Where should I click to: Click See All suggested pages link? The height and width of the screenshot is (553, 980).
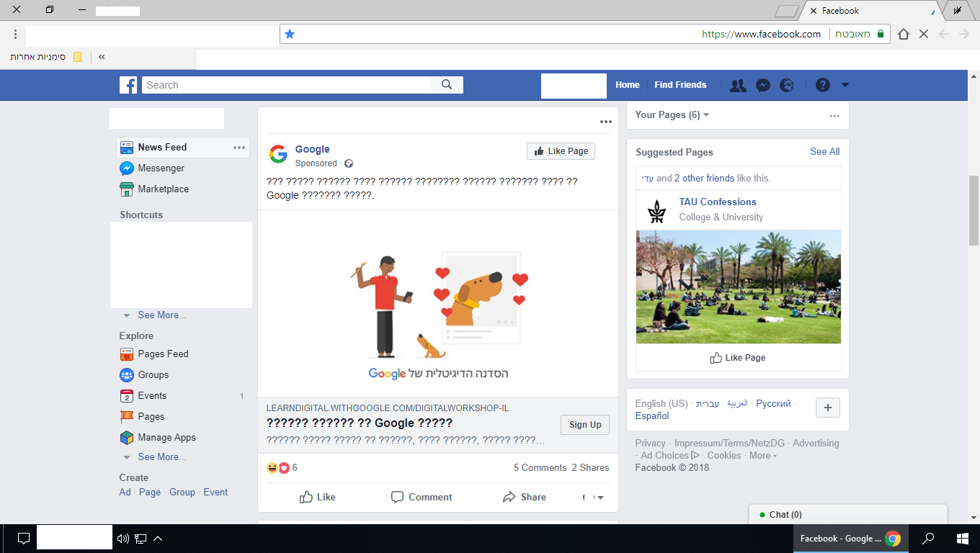(x=825, y=151)
